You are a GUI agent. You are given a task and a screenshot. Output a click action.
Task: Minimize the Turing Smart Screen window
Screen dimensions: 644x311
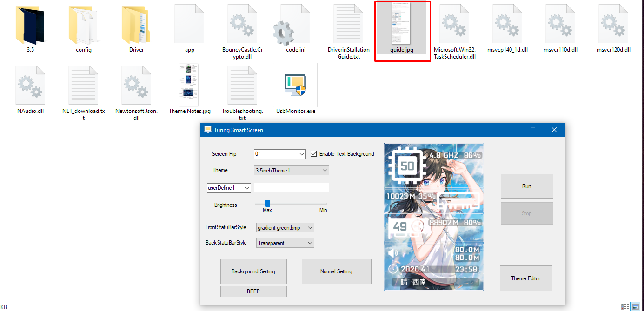point(511,130)
